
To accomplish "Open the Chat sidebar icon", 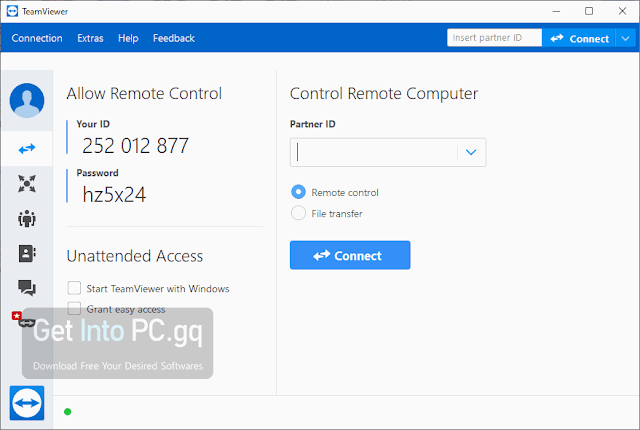I will coord(27,288).
